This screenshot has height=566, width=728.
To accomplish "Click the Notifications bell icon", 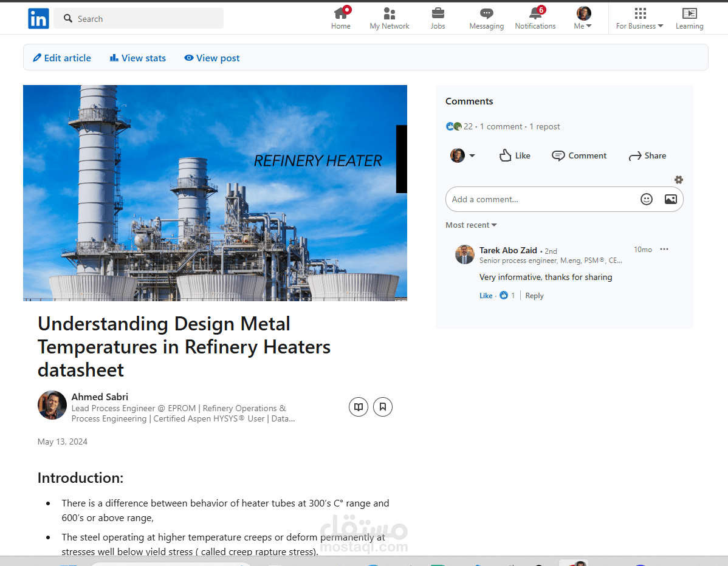I will point(535,13).
